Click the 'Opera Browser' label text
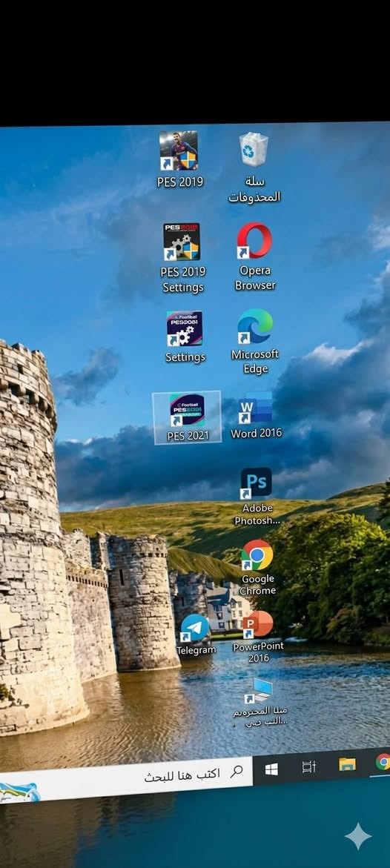390x868 pixels. click(x=255, y=278)
